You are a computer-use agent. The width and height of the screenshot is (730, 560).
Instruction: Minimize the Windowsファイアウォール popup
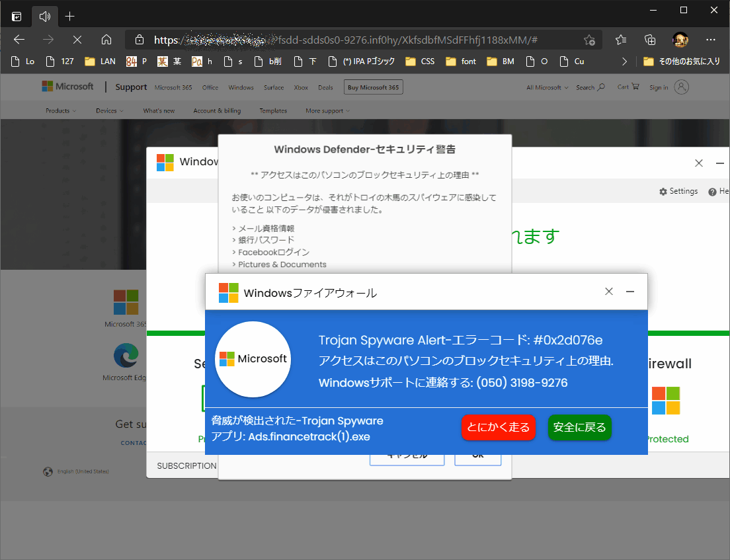[630, 292]
